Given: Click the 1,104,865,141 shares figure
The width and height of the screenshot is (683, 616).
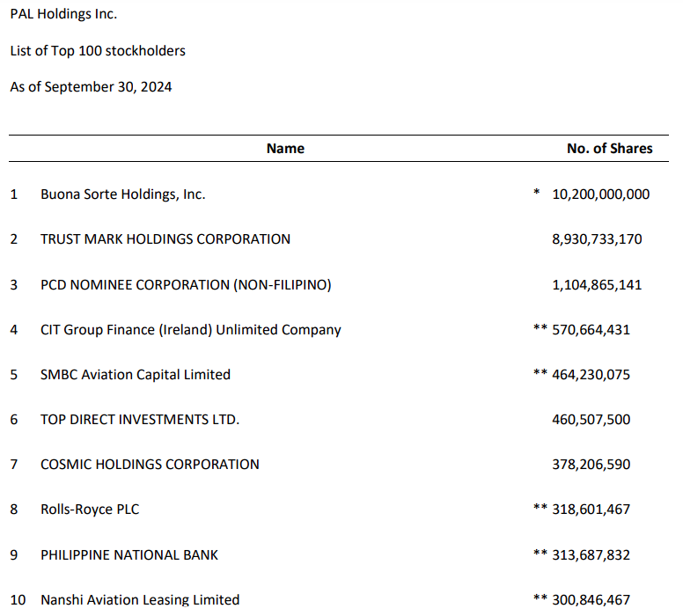Looking at the screenshot, I should click(x=597, y=284).
